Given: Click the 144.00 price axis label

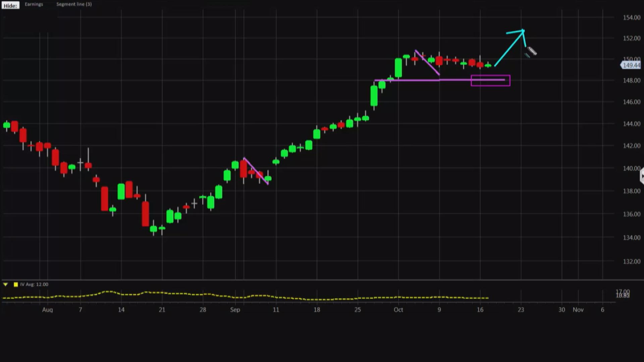Looking at the screenshot, I should [x=632, y=124].
